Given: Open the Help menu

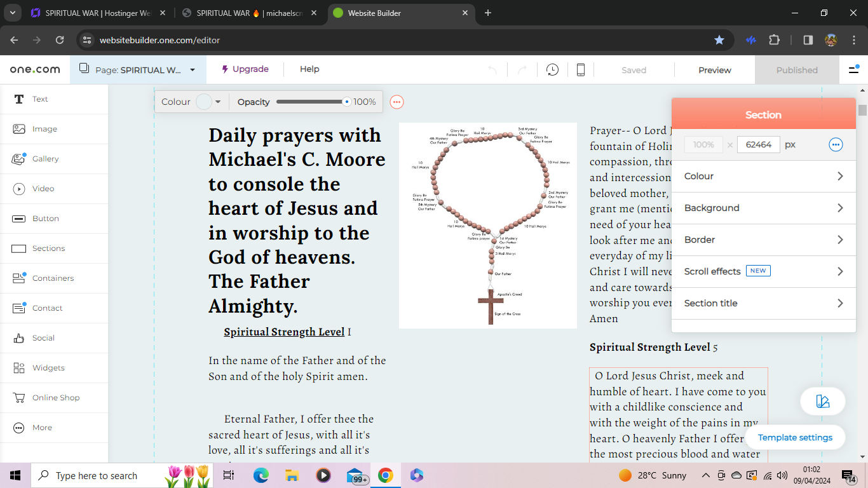Looking at the screenshot, I should point(309,69).
